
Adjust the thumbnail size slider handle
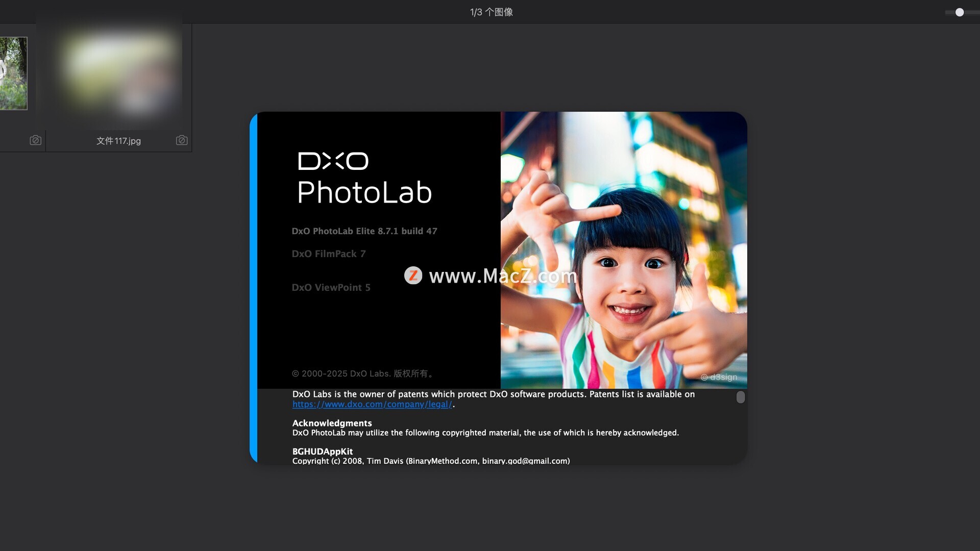960,12
